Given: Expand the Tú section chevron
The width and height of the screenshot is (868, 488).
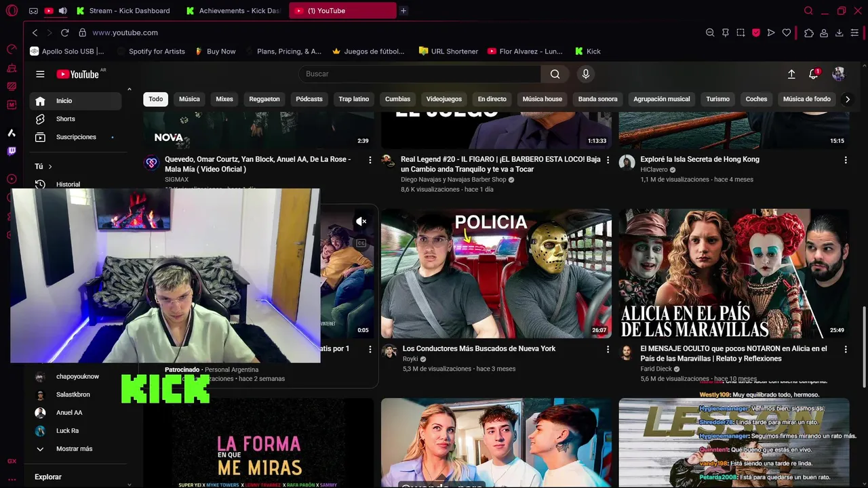Looking at the screenshot, I should coord(50,166).
